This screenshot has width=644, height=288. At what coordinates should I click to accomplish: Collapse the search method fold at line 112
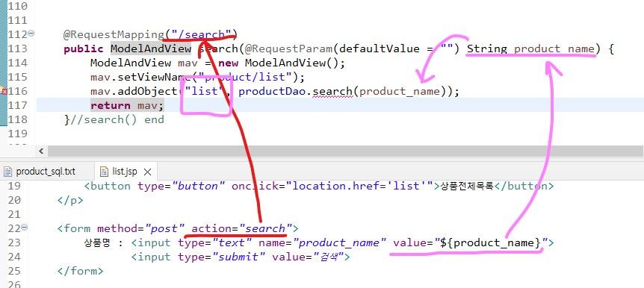click(x=31, y=34)
